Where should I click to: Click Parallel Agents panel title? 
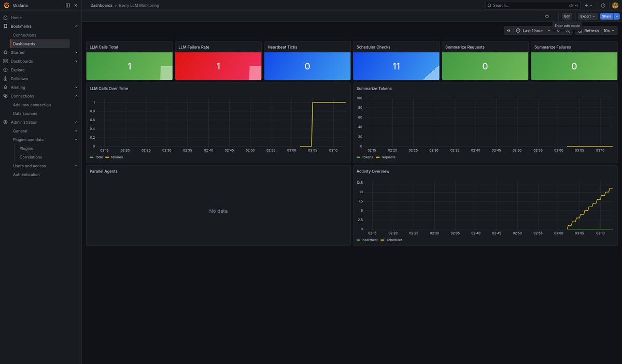coord(104,171)
